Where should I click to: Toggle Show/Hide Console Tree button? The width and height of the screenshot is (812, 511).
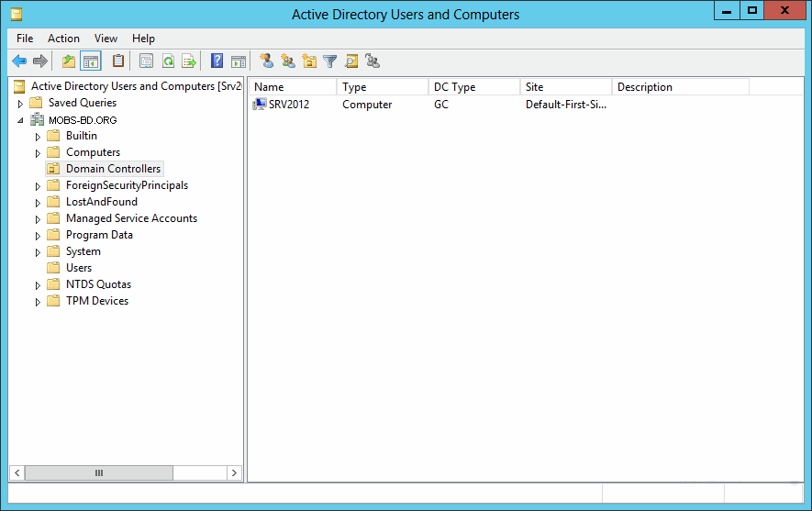[x=91, y=61]
